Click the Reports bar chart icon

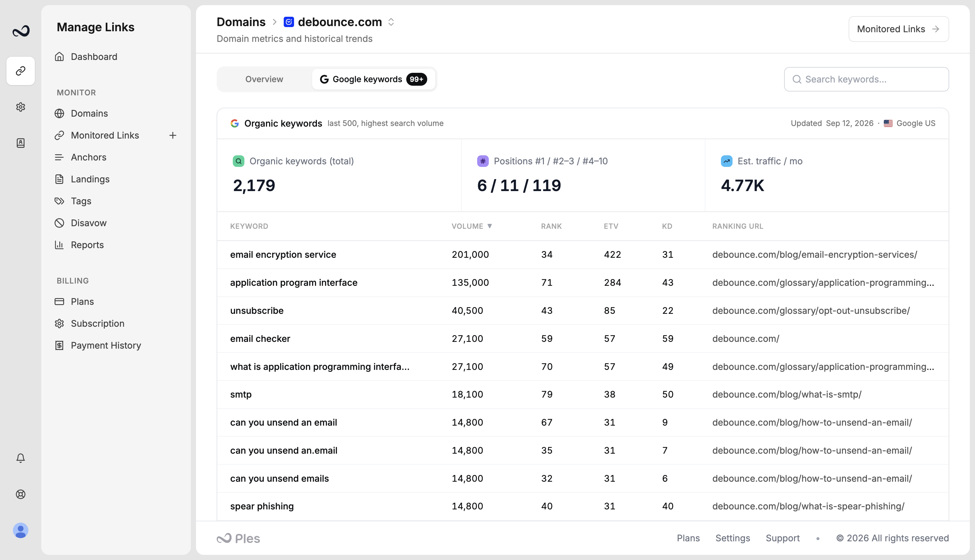pyautogui.click(x=59, y=245)
